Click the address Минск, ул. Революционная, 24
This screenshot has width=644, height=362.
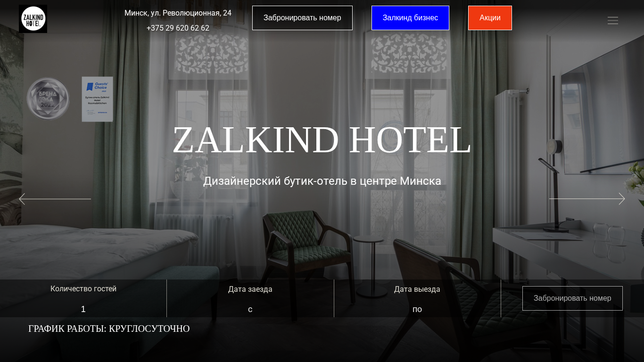tap(178, 13)
